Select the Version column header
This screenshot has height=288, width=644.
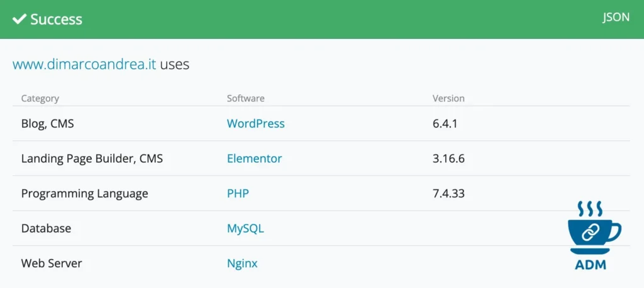pos(448,99)
